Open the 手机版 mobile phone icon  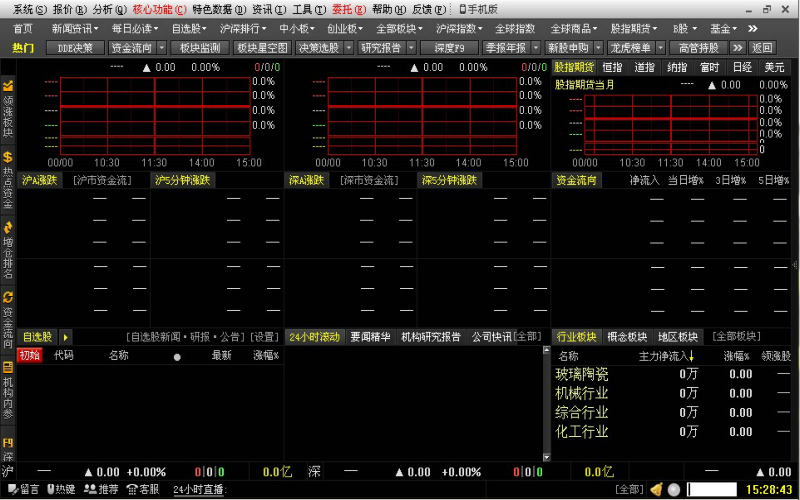click(463, 9)
